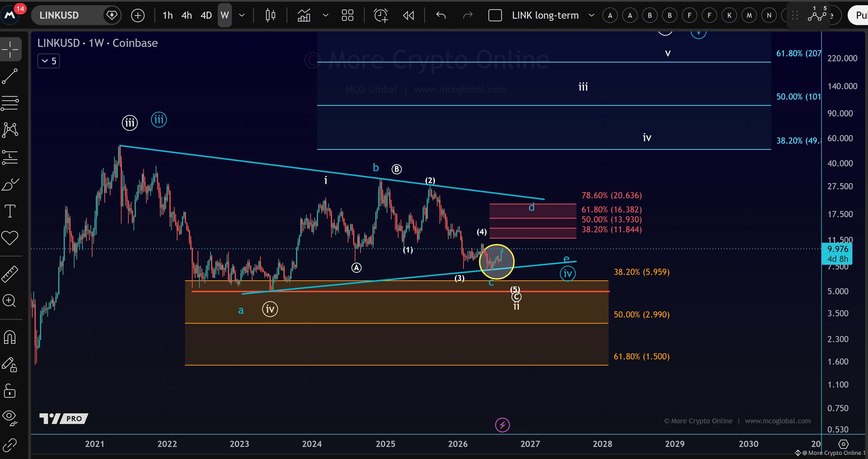Screen dimensions: 868x459
Task: Switch to the 4D interval
Action: click(x=206, y=16)
